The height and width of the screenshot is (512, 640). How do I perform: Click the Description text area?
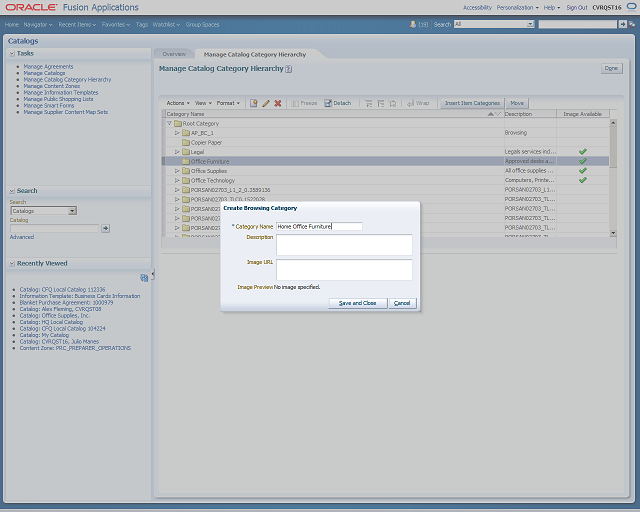(x=344, y=245)
